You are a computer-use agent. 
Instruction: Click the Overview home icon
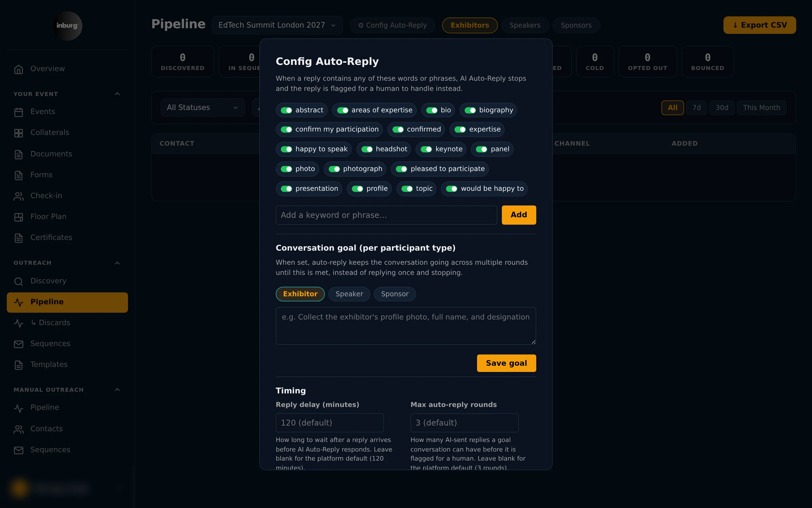(19, 69)
